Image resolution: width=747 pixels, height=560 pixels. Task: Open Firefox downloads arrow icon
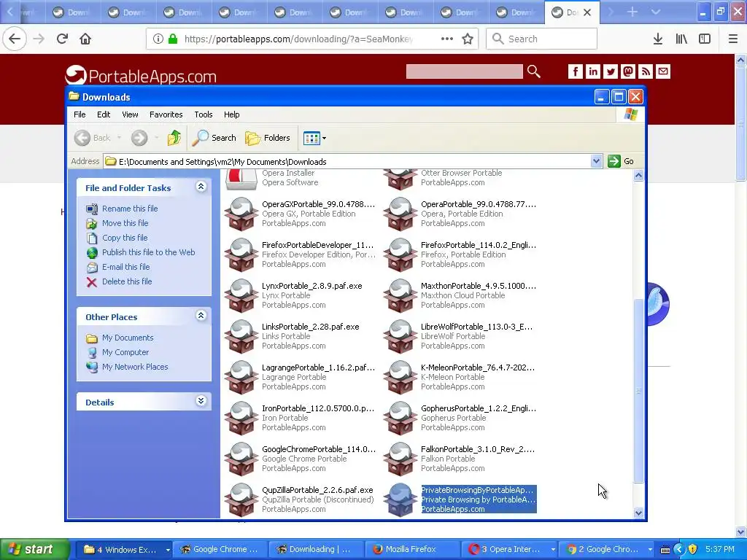coord(658,39)
